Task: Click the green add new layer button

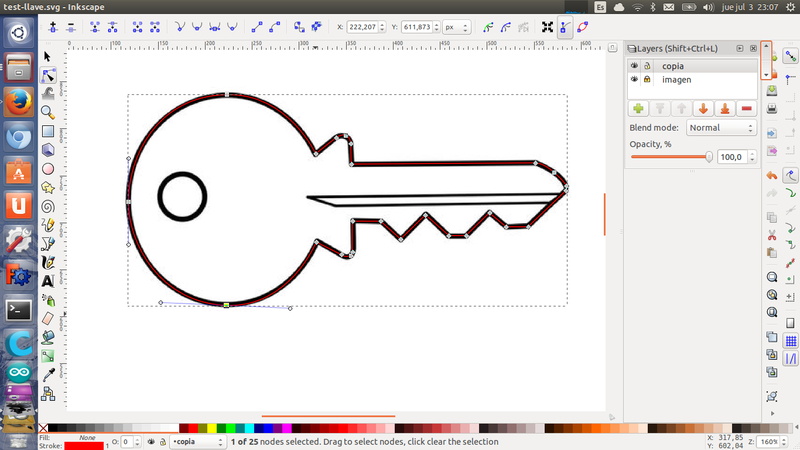Action: point(637,108)
